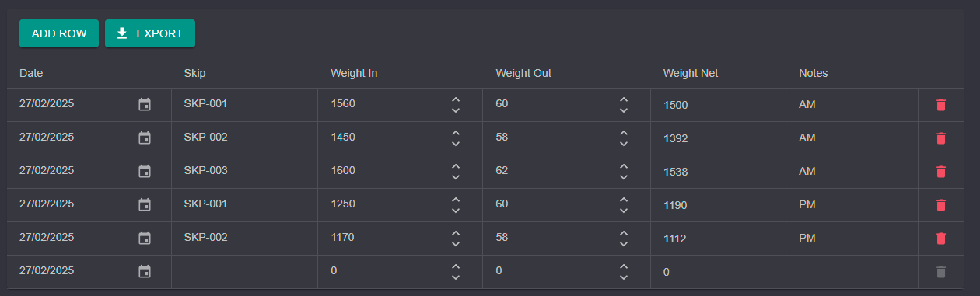Click the ADD ROW button
This screenshot has height=296, width=980.
(59, 33)
